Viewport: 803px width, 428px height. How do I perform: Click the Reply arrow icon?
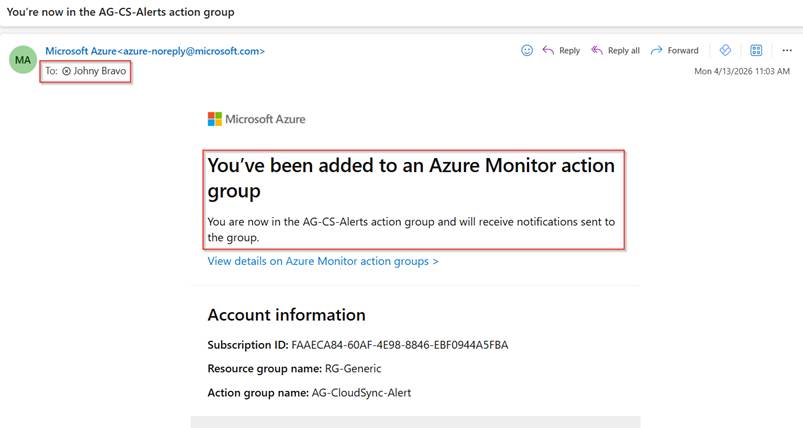[548, 50]
